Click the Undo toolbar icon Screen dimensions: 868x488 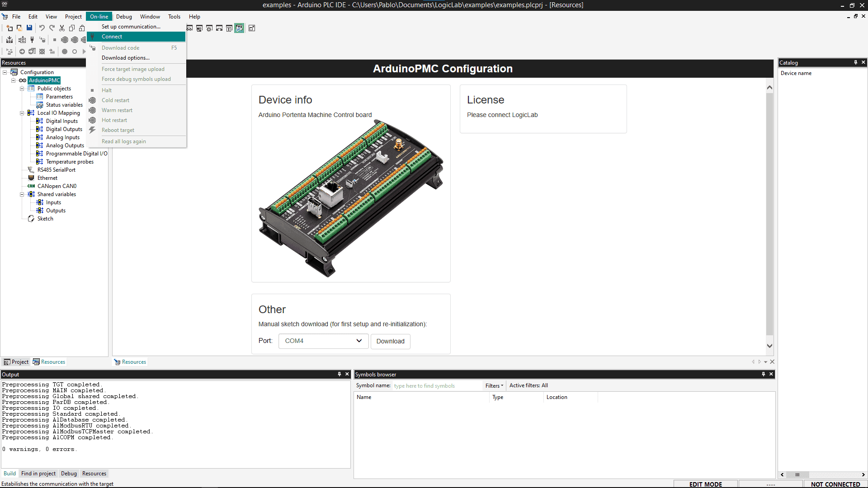(x=42, y=28)
